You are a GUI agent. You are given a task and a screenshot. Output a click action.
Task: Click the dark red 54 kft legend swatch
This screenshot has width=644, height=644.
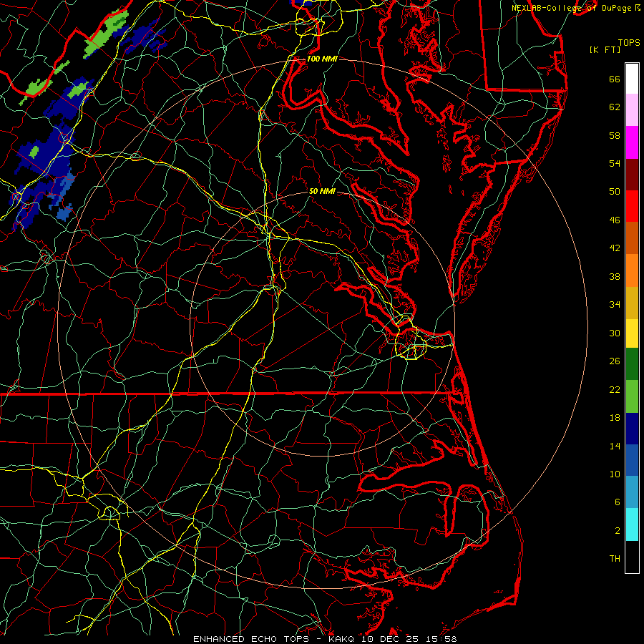[632, 175]
